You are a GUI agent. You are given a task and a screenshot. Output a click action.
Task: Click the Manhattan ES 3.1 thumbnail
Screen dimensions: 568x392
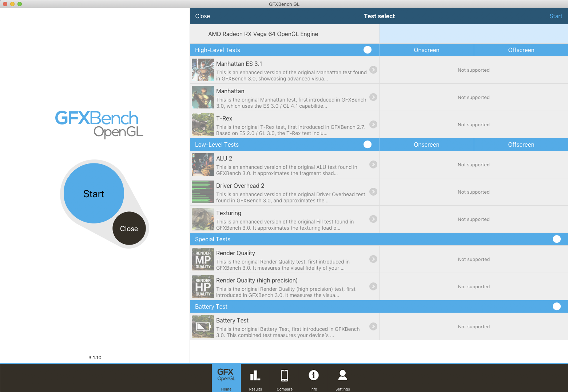203,70
